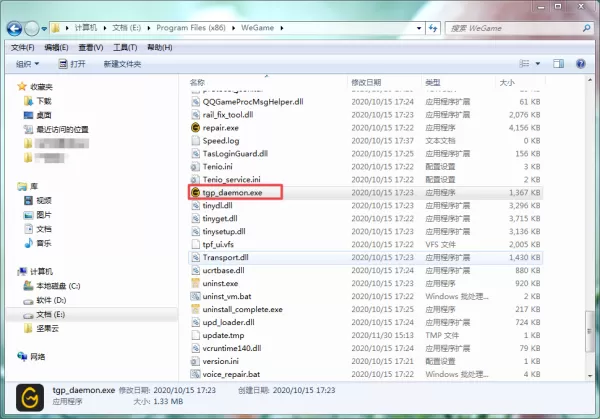Open recent locations dropdown beside navigation arrows

click(x=44, y=29)
